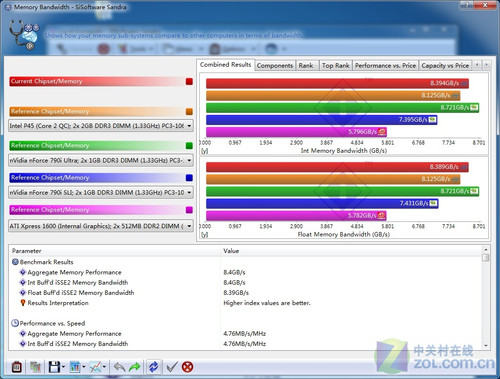Click the floppy disk save icon
Screen dimensions: 500x379
pyautogui.click(x=54, y=367)
